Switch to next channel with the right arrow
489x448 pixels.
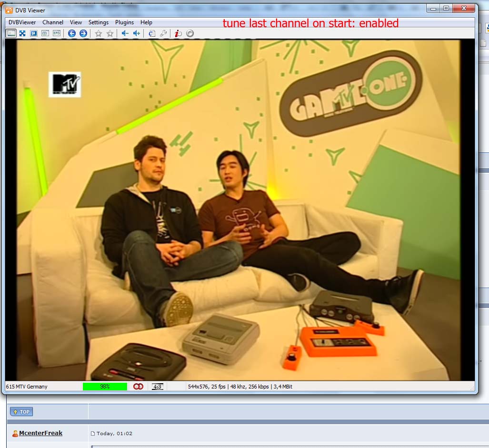[x=83, y=33]
